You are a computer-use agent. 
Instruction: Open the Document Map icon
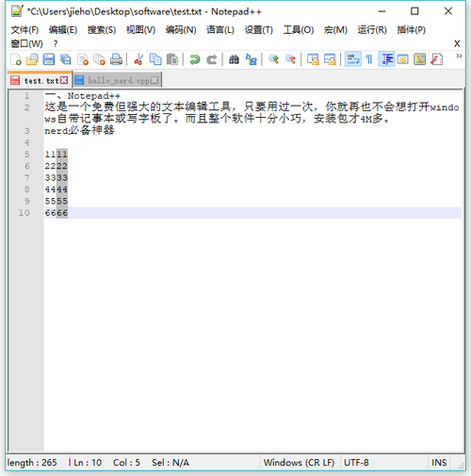pos(420,59)
